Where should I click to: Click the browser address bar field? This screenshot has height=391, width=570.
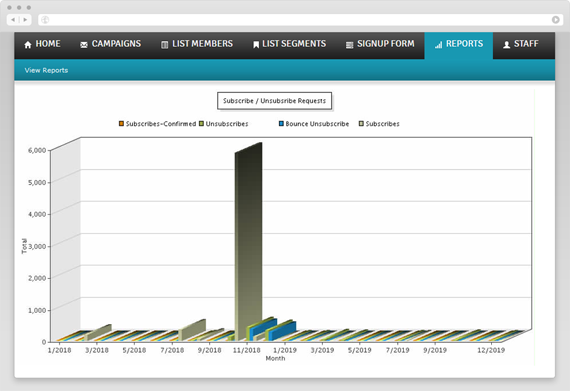click(300, 20)
